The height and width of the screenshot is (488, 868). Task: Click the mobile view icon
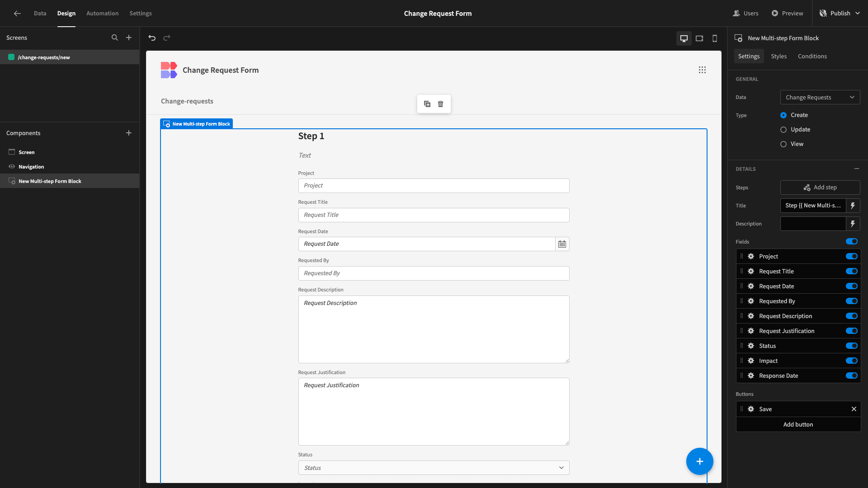click(x=715, y=38)
